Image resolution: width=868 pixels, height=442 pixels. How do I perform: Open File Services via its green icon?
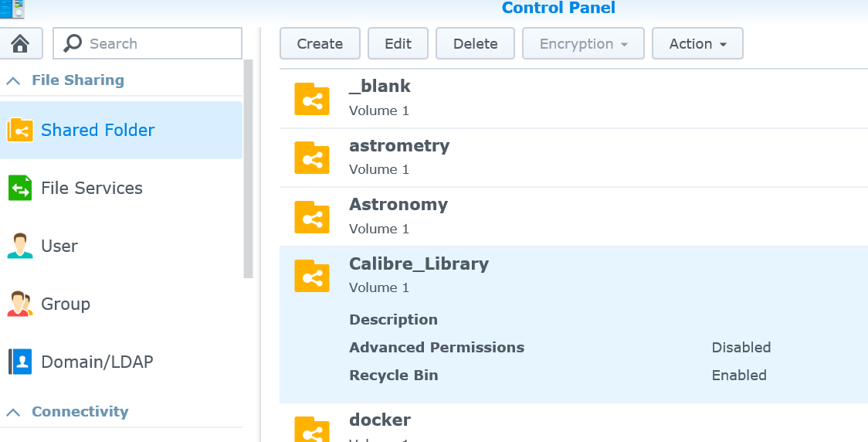(20, 188)
